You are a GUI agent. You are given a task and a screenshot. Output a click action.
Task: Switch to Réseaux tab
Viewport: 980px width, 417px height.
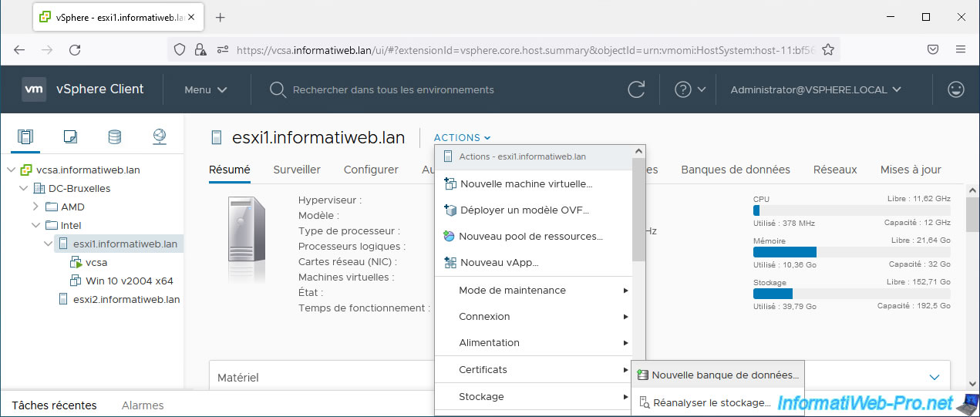point(835,170)
